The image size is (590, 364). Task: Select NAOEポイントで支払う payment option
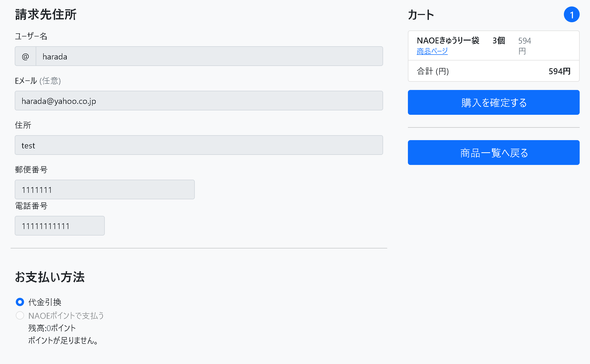[x=20, y=316]
